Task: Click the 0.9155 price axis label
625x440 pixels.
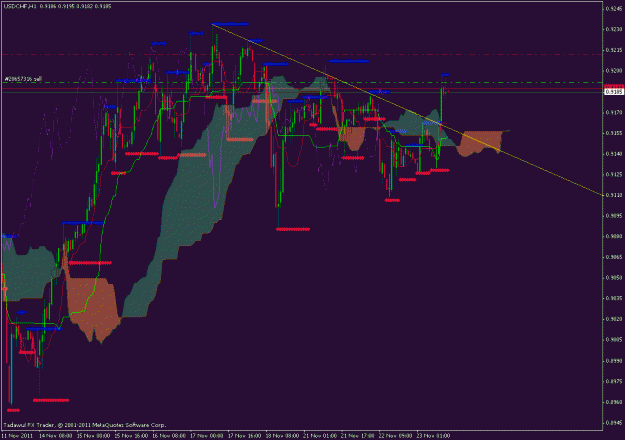Action: coord(614,133)
